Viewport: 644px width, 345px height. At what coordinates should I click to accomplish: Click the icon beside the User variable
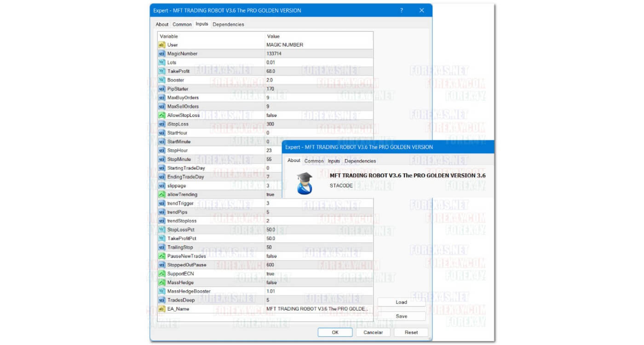point(161,45)
